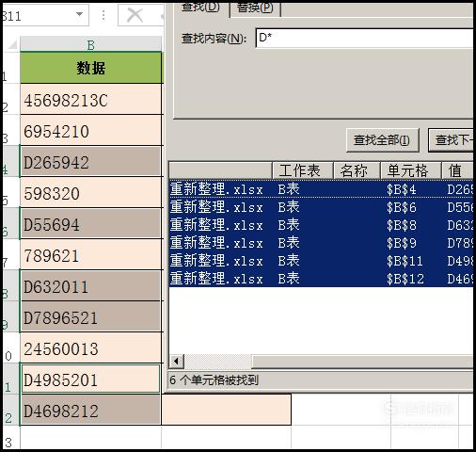Image resolution: width=476 pixels, height=452 pixels.
Task: Click the 查找下一个 button
Action: [451, 140]
